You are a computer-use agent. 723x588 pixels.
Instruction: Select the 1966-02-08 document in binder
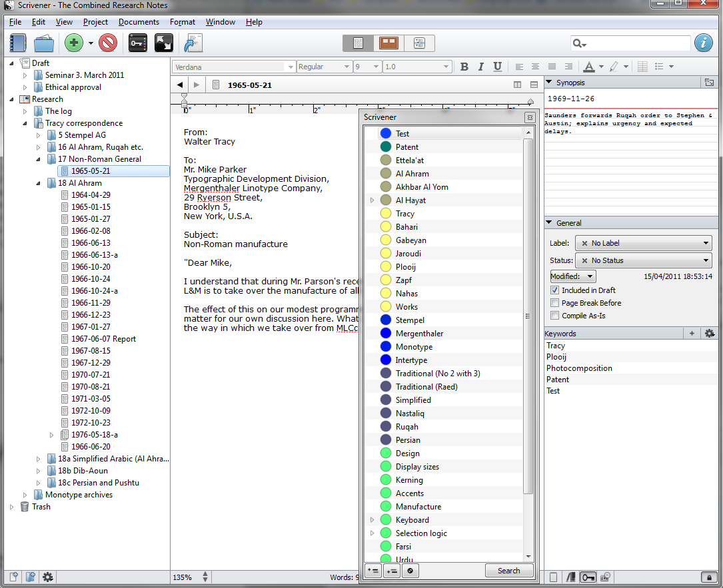coord(91,231)
